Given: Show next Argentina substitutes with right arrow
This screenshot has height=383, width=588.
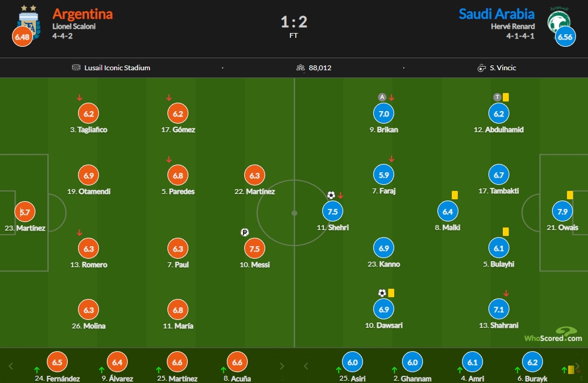Looking at the screenshot, I should pos(282,366).
